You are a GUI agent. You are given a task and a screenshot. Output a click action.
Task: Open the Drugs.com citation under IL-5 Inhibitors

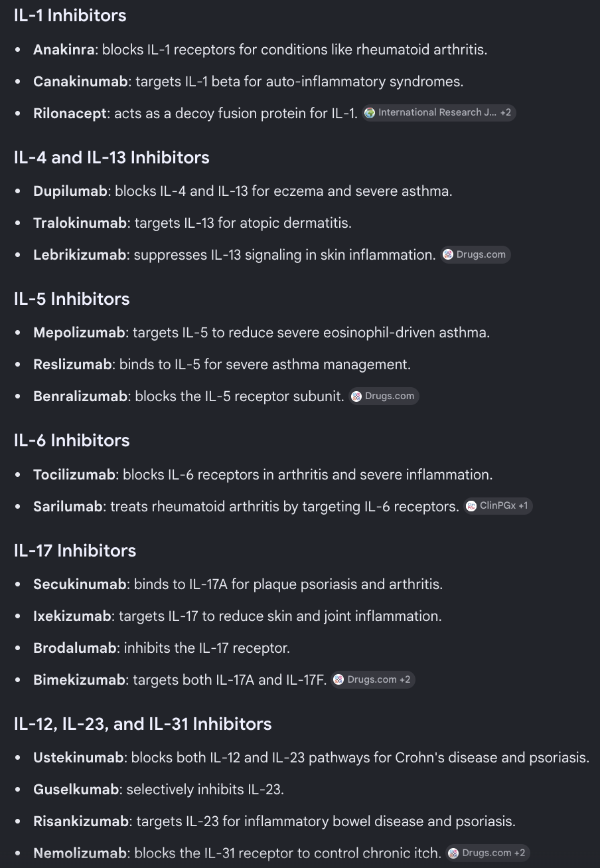pos(384,396)
